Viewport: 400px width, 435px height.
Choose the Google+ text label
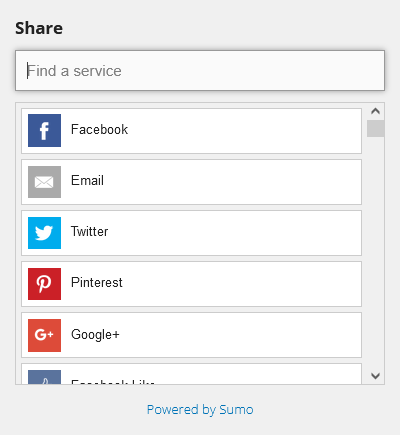(x=95, y=334)
